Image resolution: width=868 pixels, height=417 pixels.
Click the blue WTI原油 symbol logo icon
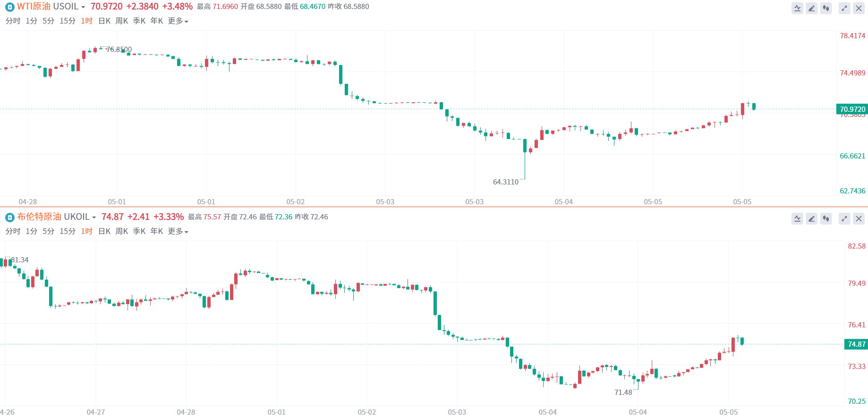9,7
